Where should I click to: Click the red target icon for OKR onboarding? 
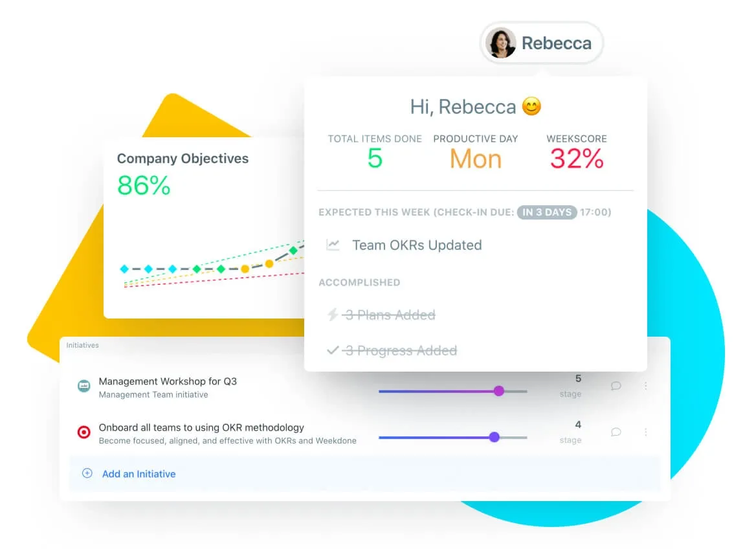click(83, 432)
